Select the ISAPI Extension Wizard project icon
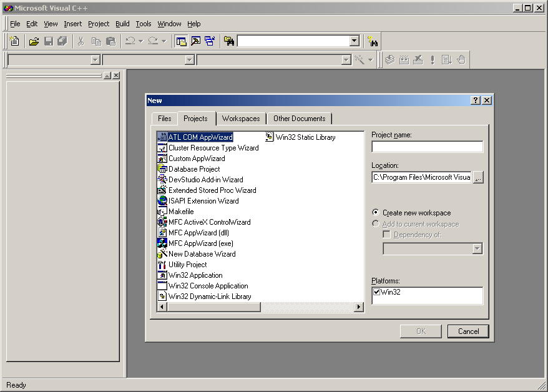Viewport: 548px width, 392px height. 162,201
